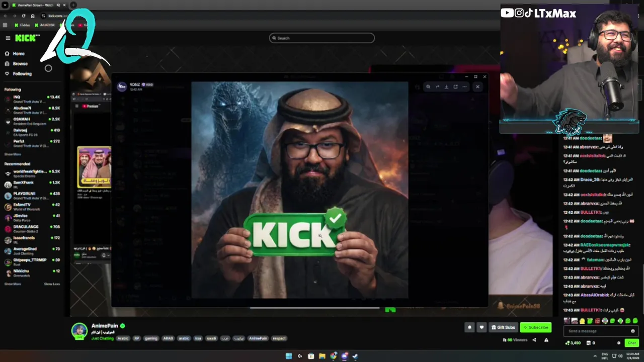Open recommended channel AverageShad
The image size is (644, 362).
(32, 251)
